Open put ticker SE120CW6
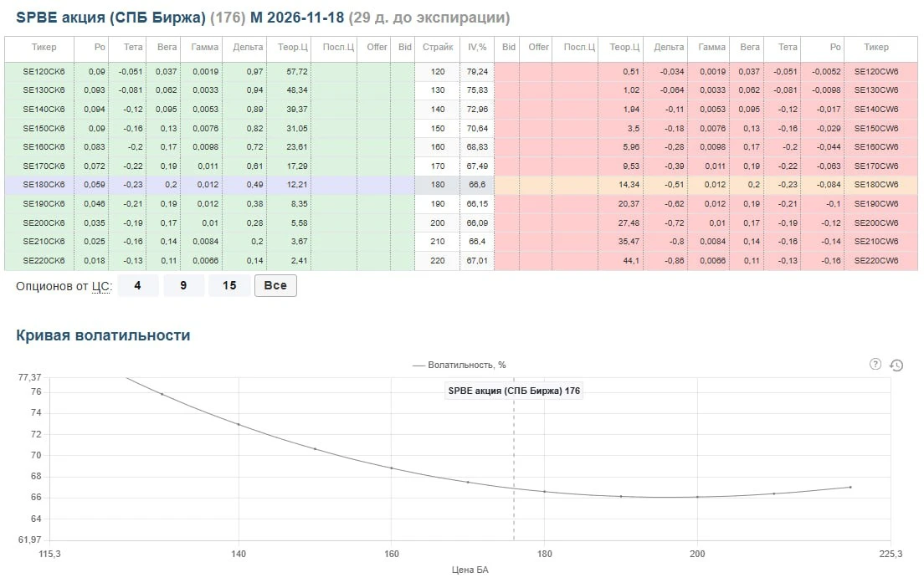Viewport: 924px width, 588px height. click(876, 71)
